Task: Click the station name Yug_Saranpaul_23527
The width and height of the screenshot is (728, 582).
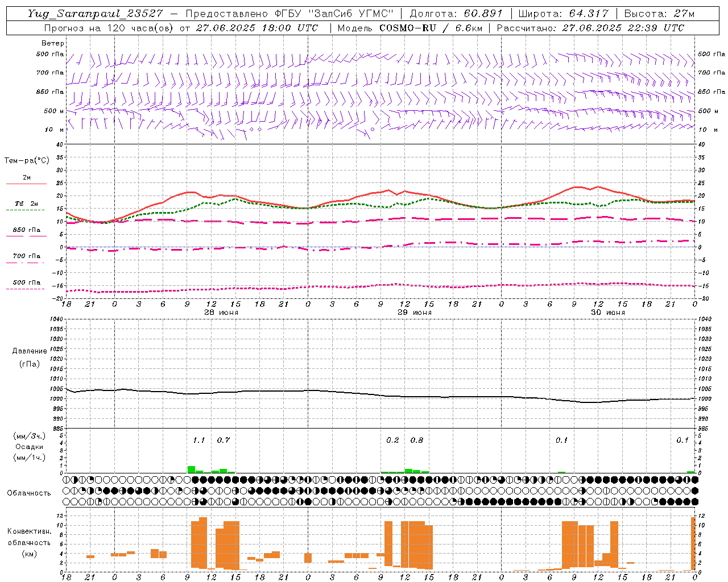Action: pyautogui.click(x=94, y=14)
